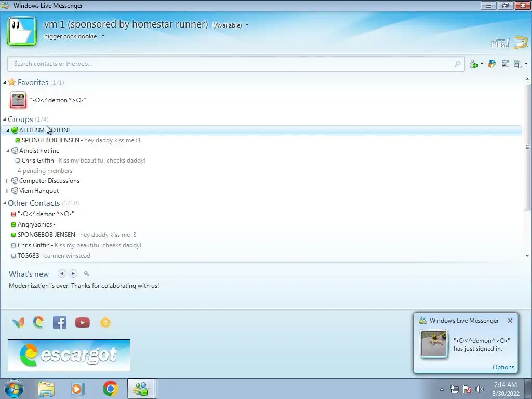
Task: Click the has just signed in notification text
Action: [478, 349]
